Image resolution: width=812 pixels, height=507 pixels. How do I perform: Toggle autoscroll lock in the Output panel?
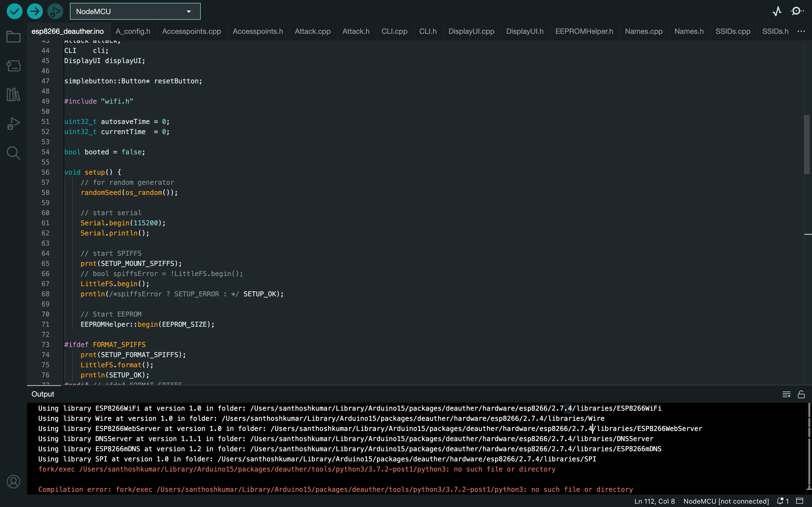pyautogui.click(x=801, y=394)
